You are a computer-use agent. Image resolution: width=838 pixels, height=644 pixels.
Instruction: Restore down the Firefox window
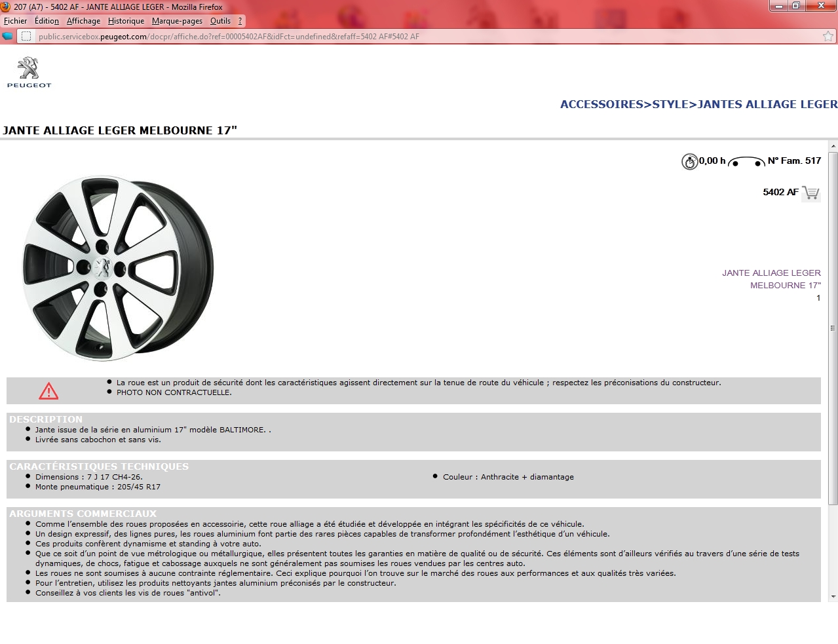click(x=795, y=6)
